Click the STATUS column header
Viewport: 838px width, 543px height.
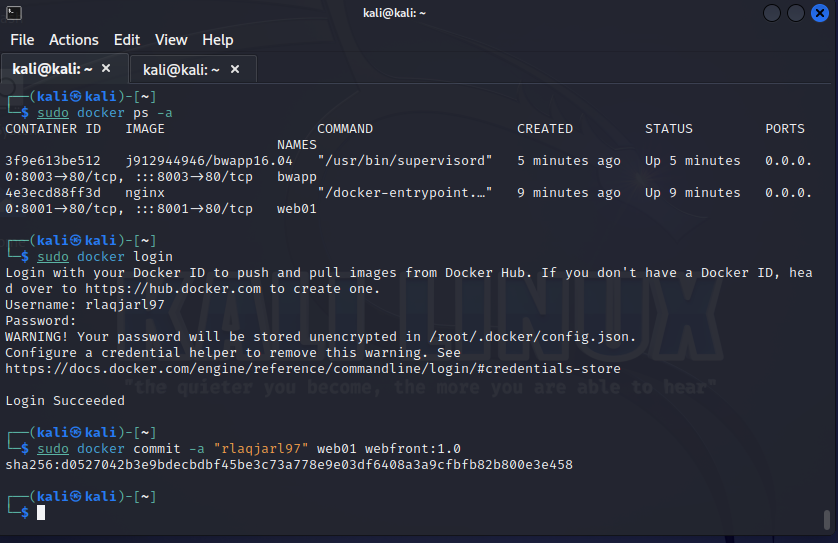(x=669, y=129)
